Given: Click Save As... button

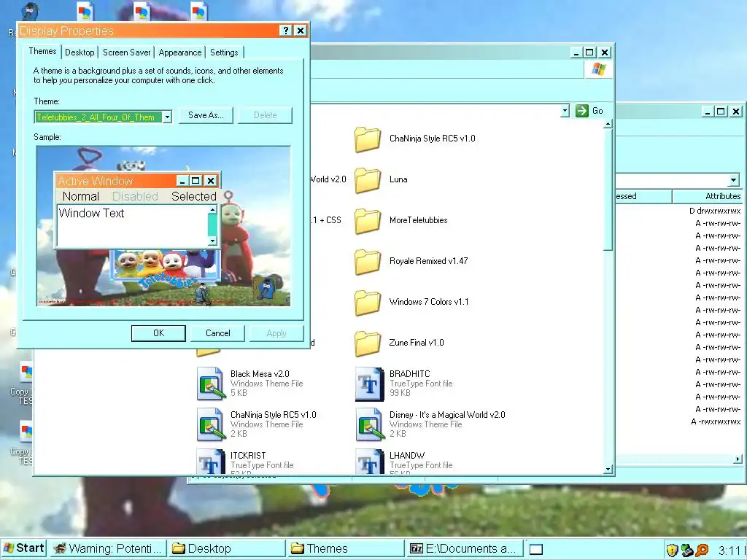Looking at the screenshot, I should click(206, 115).
